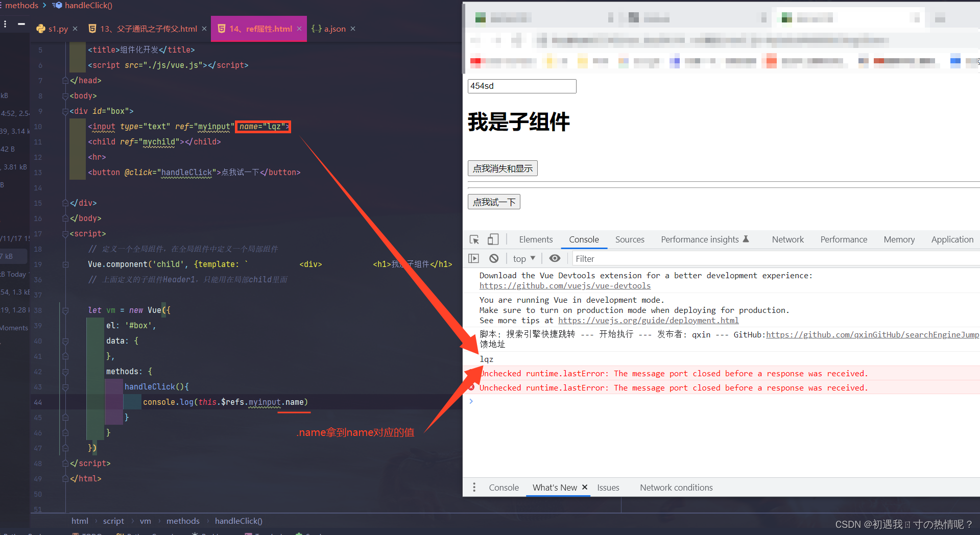Click the vm breadcrumb in the bottom bar

146,521
